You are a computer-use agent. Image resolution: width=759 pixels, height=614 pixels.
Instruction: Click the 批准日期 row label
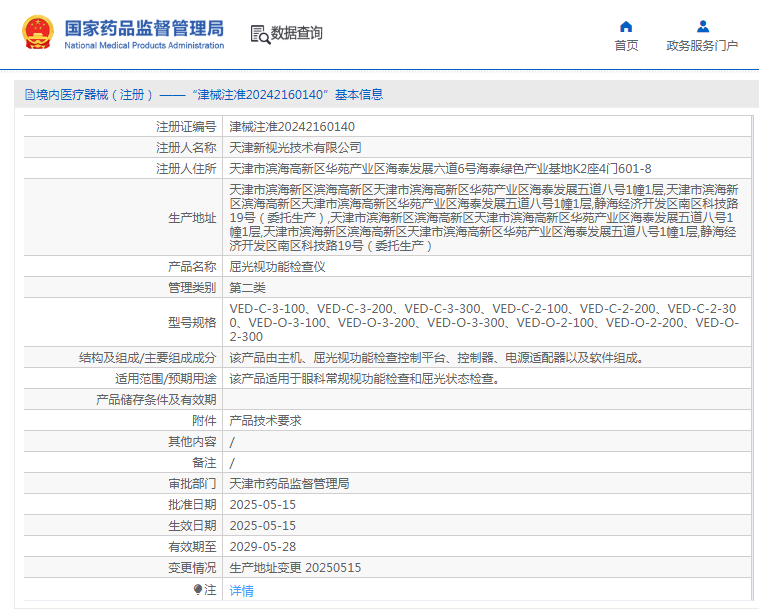point(192,505)
